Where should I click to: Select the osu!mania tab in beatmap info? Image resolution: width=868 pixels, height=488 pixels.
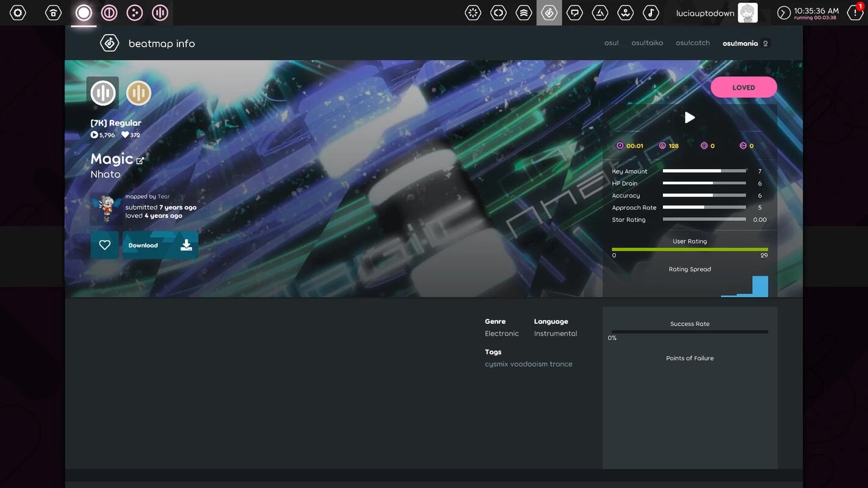[740, 43]
